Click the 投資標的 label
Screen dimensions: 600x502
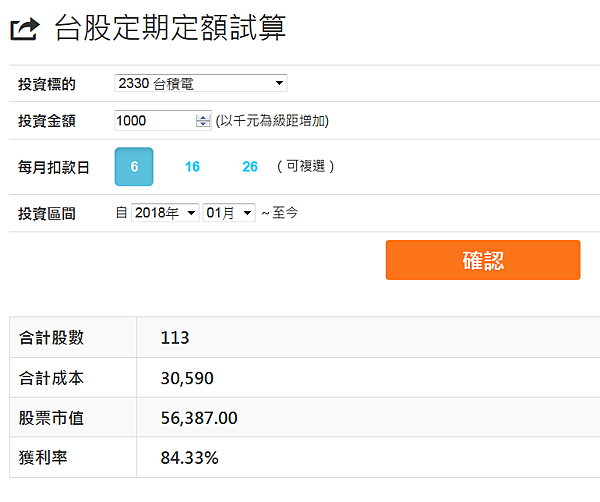pos(47,84)
